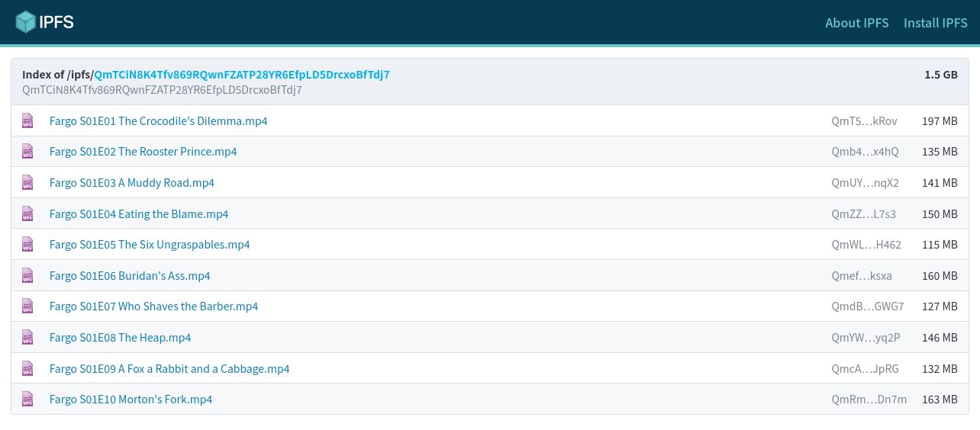Click the 132 MB size value

pos(940,369)
